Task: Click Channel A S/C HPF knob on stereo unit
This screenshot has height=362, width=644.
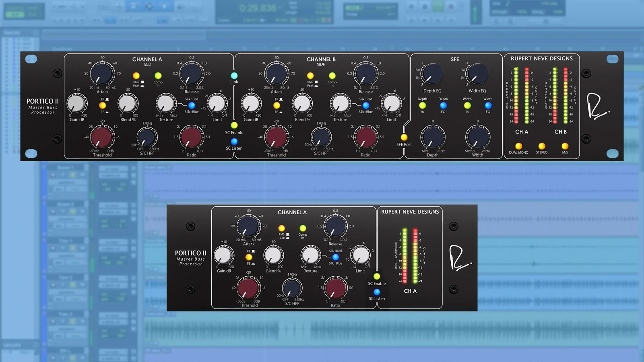Action: tap(147, 137)
